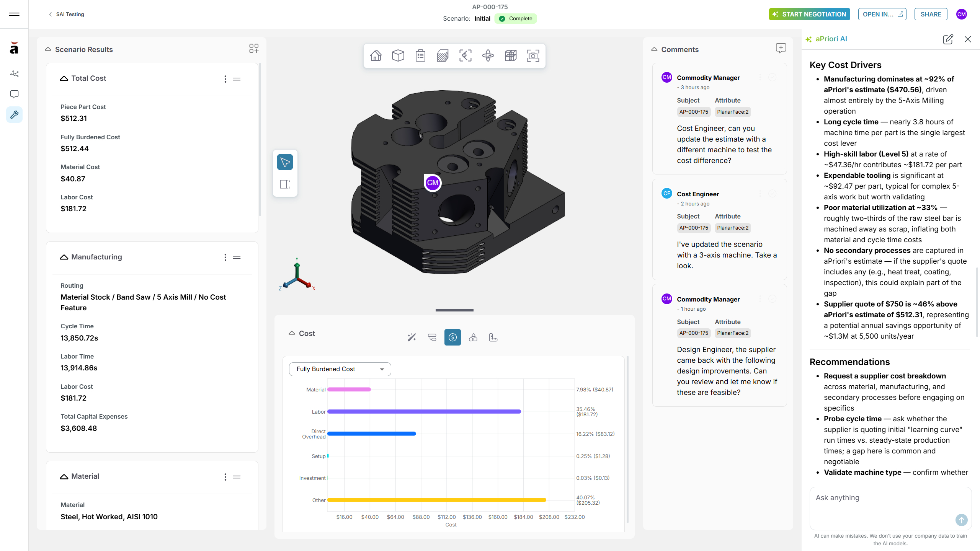Viewport: 980px width, 551px height.
Task: Activate the dollar cost chart view
Action: [x=452, y=337]
